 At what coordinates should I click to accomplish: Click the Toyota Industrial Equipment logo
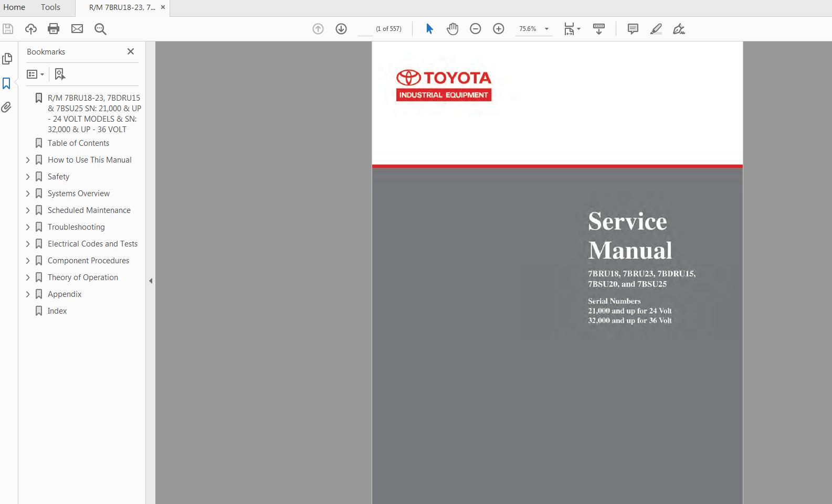click(444, 85)
